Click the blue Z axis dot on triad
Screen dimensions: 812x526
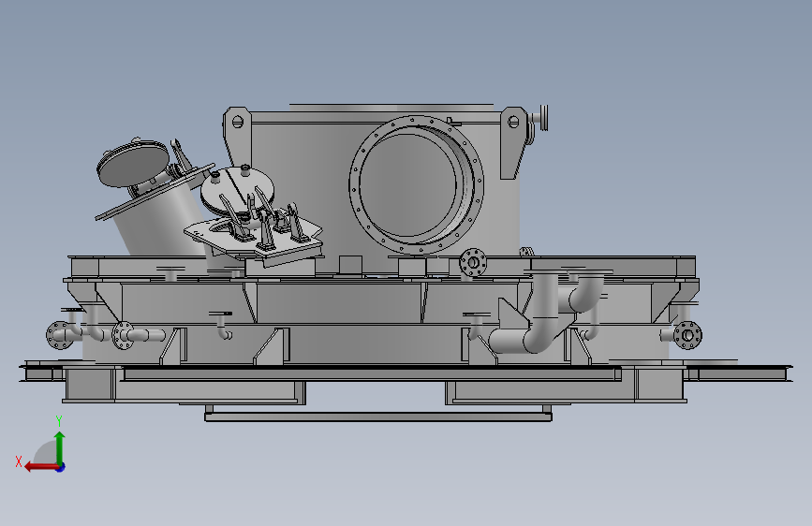click(61, 467)
